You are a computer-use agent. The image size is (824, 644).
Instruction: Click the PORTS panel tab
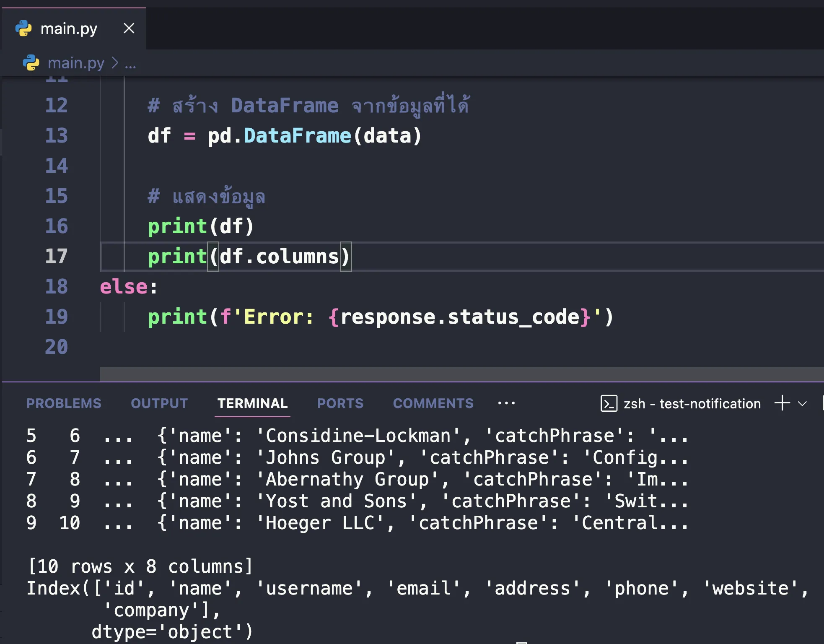point(340,402)
